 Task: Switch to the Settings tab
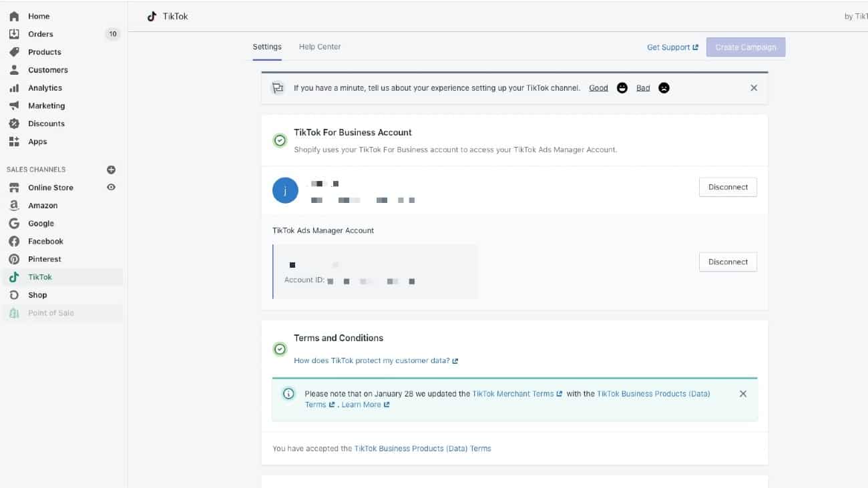(x=267, y=47)
